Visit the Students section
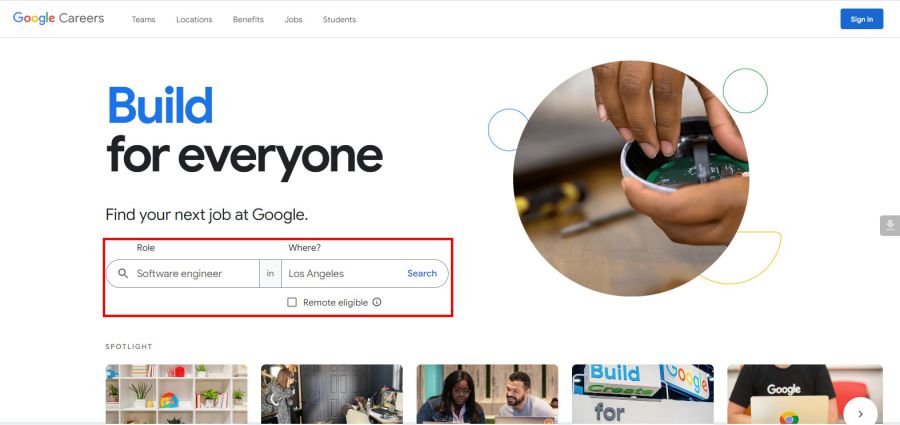Image resolution: width=900 pixels, height=425 pixels. [339, 20]
